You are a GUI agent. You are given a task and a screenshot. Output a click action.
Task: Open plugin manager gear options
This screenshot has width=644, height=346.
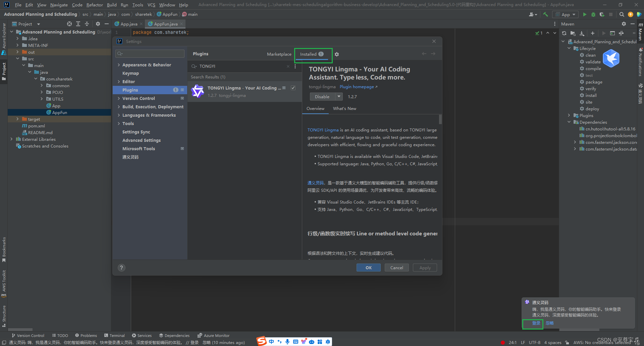337,54
